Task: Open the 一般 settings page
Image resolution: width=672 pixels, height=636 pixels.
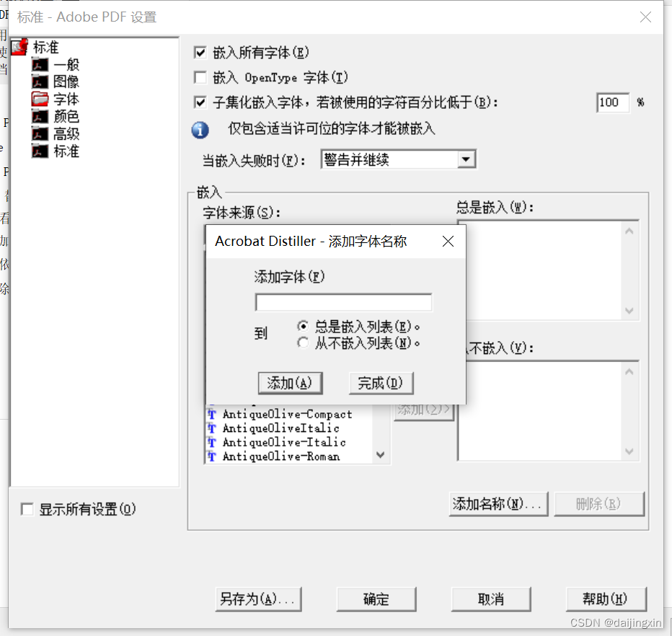Action: tap(66, 65)
